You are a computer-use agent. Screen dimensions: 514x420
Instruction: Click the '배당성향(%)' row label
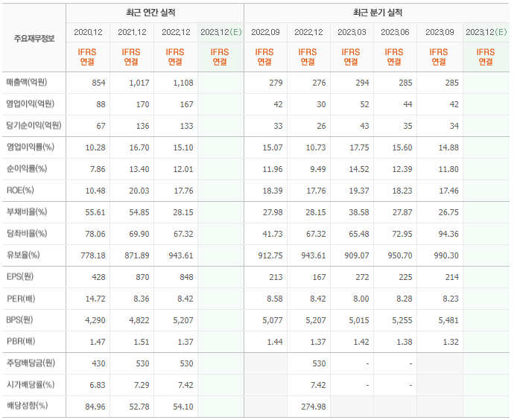pyautogui.click(x=28, y=407)
